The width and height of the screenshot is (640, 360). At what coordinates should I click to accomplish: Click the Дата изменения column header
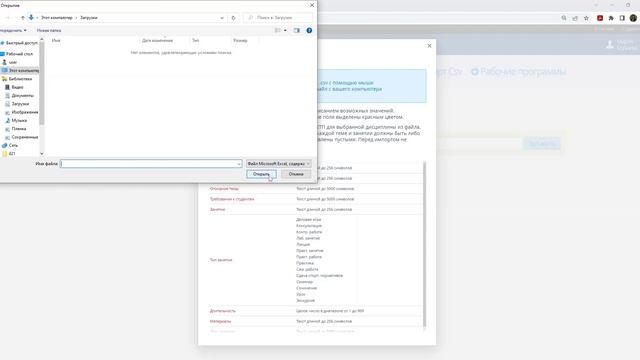point(157,40)
